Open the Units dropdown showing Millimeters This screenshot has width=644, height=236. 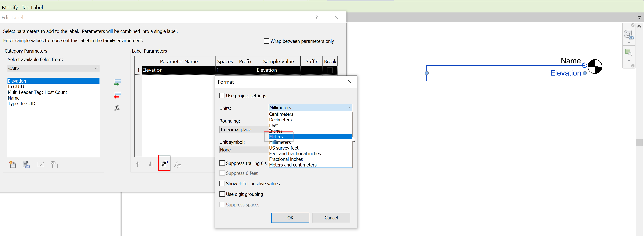310,107
